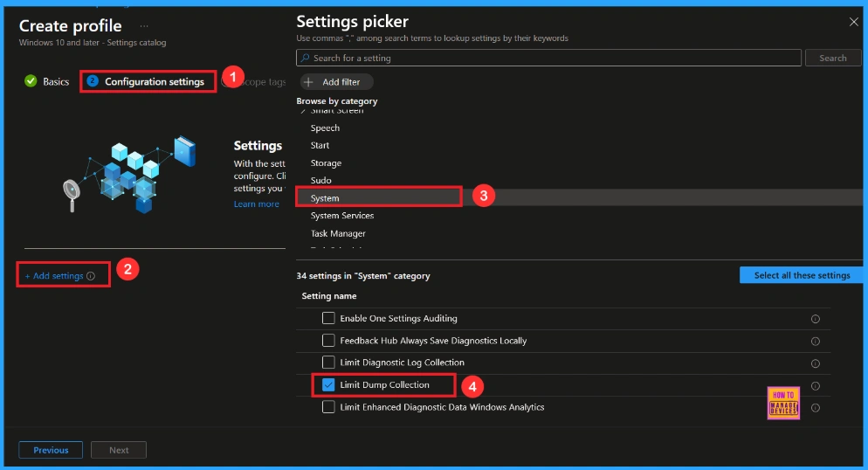
Task: Select the Storage category
Action: click(326, 162)
